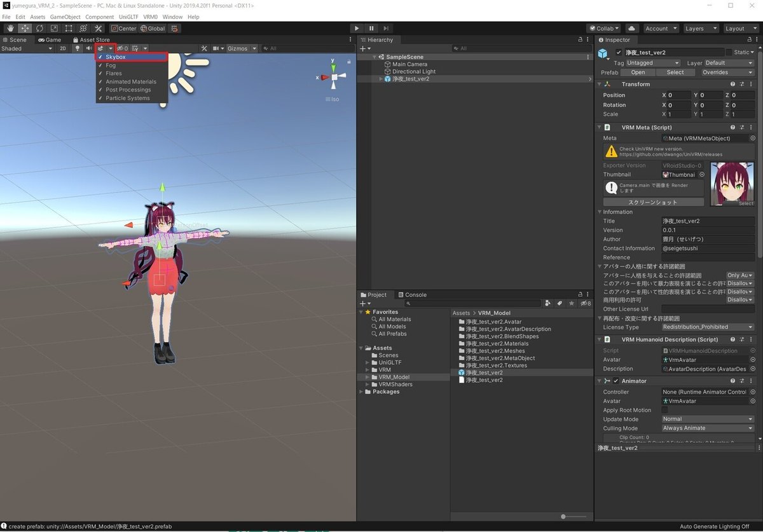This screenshot has height=532, width=763.
Task: Select the Rect Transform tool
Action: coord(67,28)
